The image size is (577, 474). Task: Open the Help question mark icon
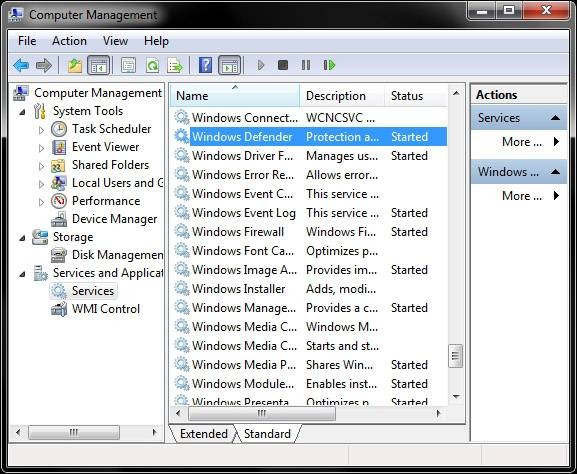click(x=205, y=66)
